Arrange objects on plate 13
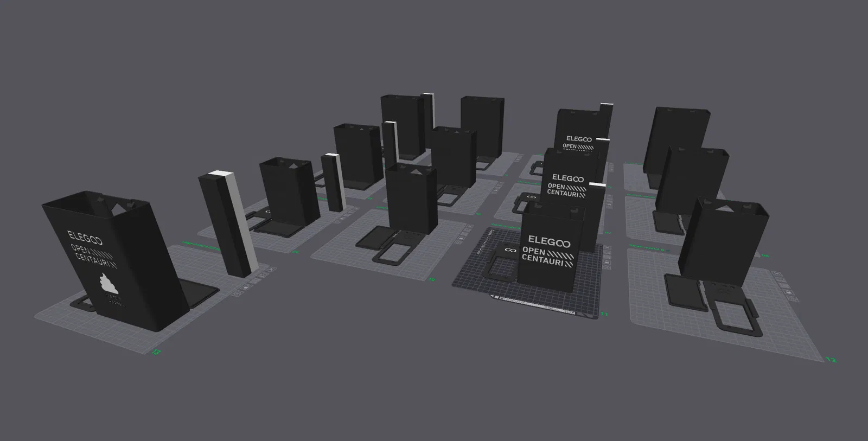Image resolution: width=868 pixels, height=441 pixels. tap(255, 281)
